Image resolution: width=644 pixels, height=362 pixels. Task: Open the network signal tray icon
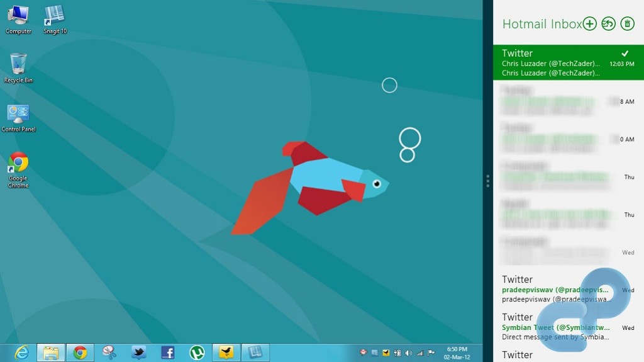[x=419, y=353]
